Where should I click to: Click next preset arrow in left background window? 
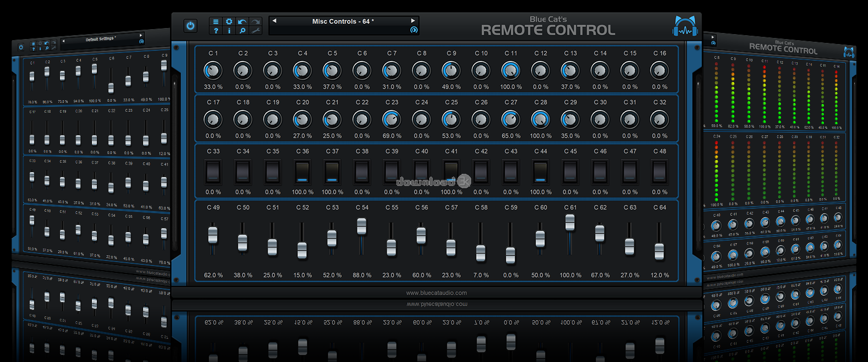click(x=141, y=35)
